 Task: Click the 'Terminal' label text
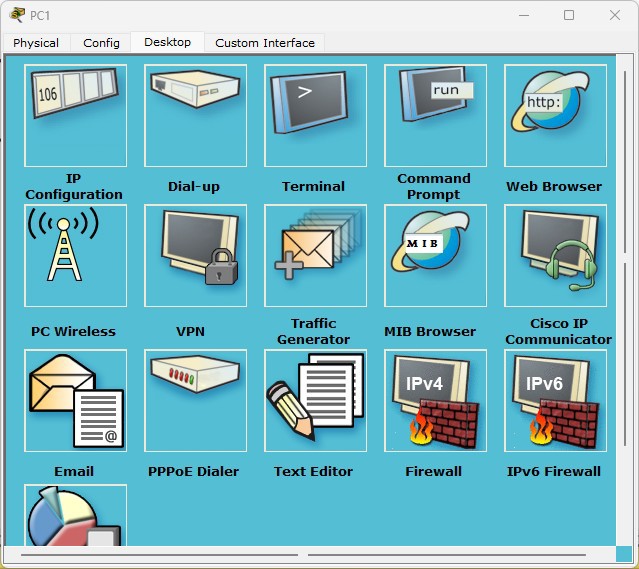(x=313, y=186)
